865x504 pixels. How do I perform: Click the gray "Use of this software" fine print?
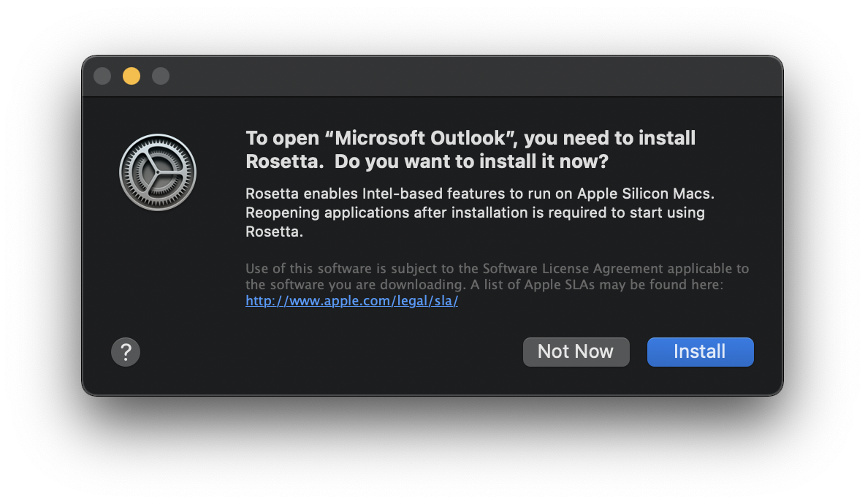[x=321, y=269]
